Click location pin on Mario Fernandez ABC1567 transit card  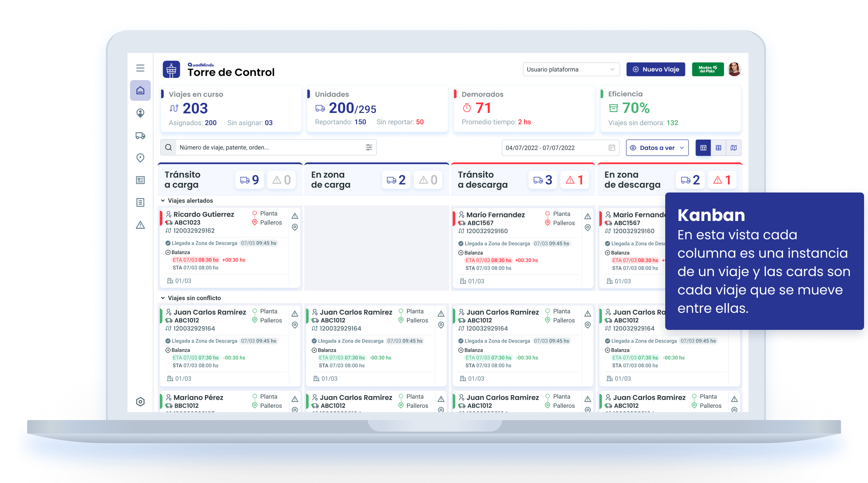[x=588, y=227]
